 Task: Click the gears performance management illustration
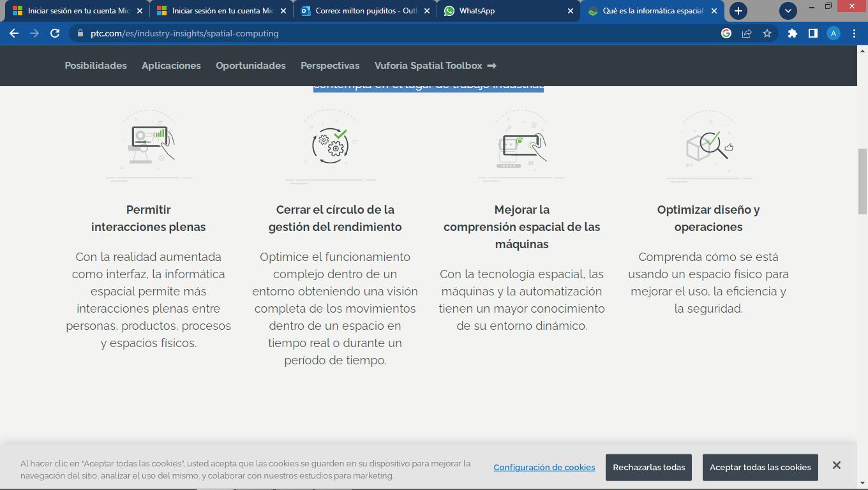pyautogui.click(x=331, y=145)
